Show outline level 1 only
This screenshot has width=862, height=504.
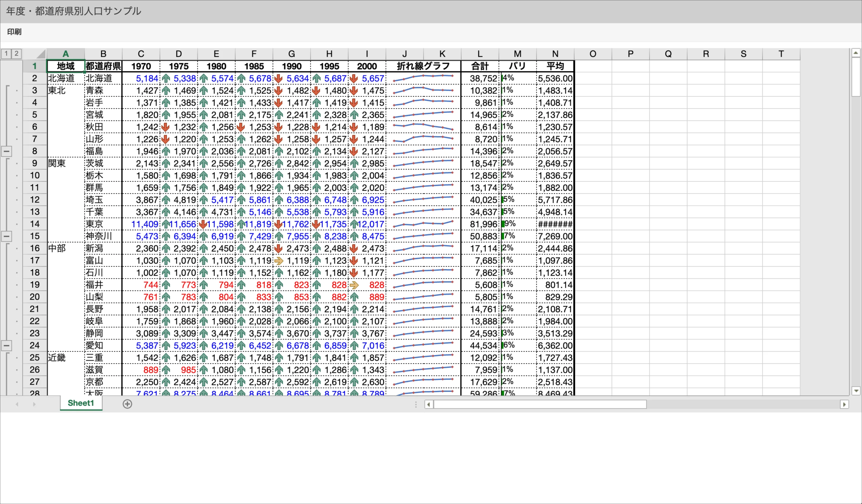(x=6, y=53)
